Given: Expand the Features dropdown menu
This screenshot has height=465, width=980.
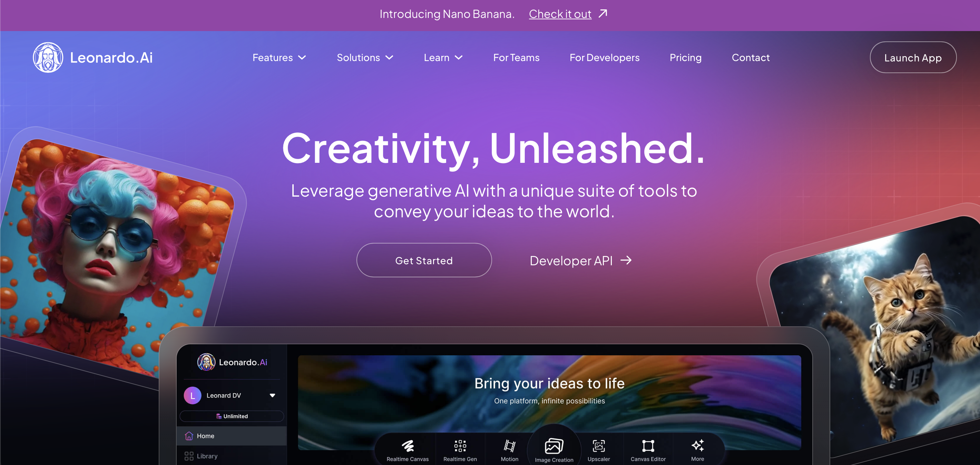Looking at the screenshot, I should (x=279, y=57).
